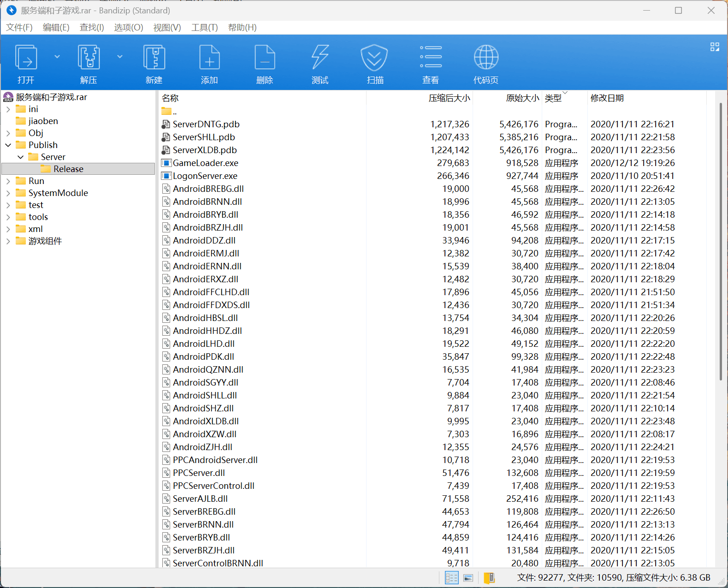Click the vertical scrollbar of file list

click(721, 240)
